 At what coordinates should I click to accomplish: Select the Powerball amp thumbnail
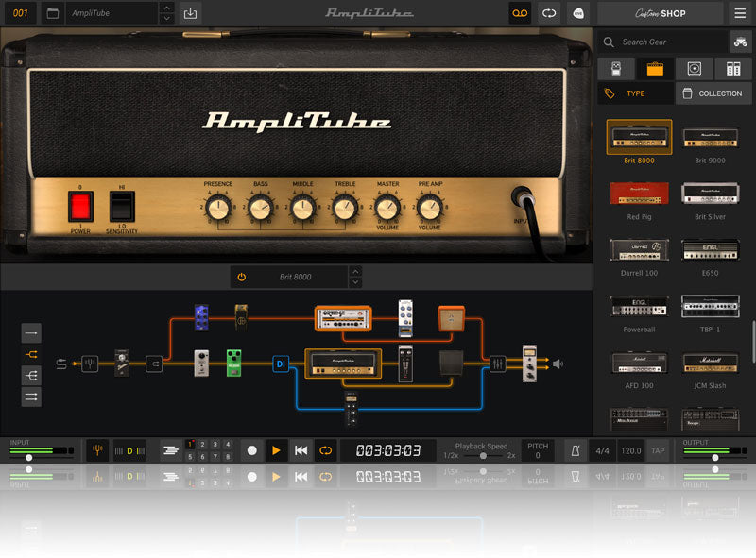point(640,306)
